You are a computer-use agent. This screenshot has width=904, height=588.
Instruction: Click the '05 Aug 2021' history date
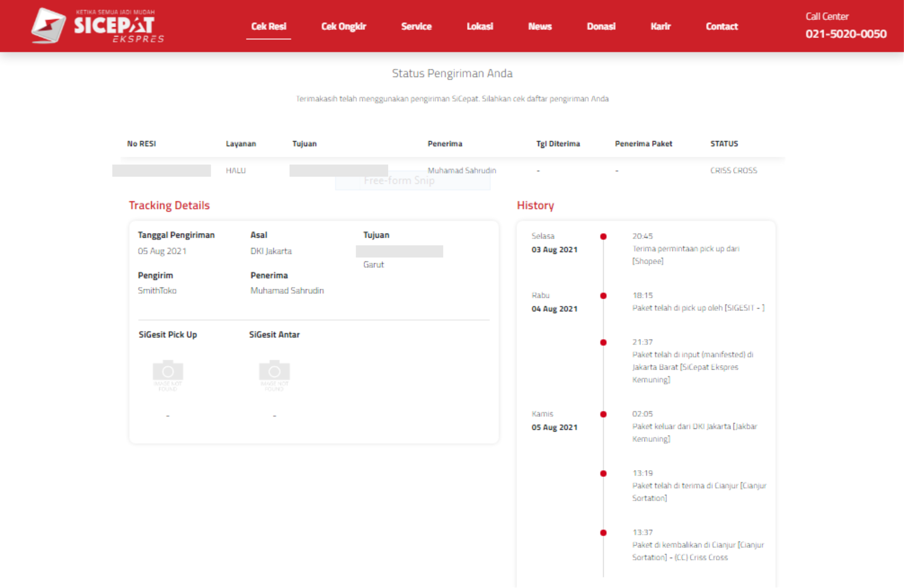pyautogui.click(x=554, y=427)
